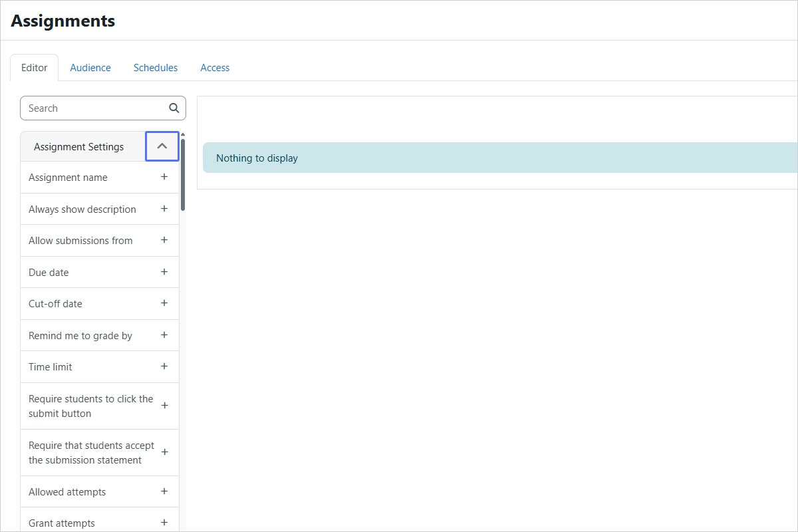Open the Audience tab
Image resolution: width=798 pixels, height=532 pixels.
coord(90,68)
